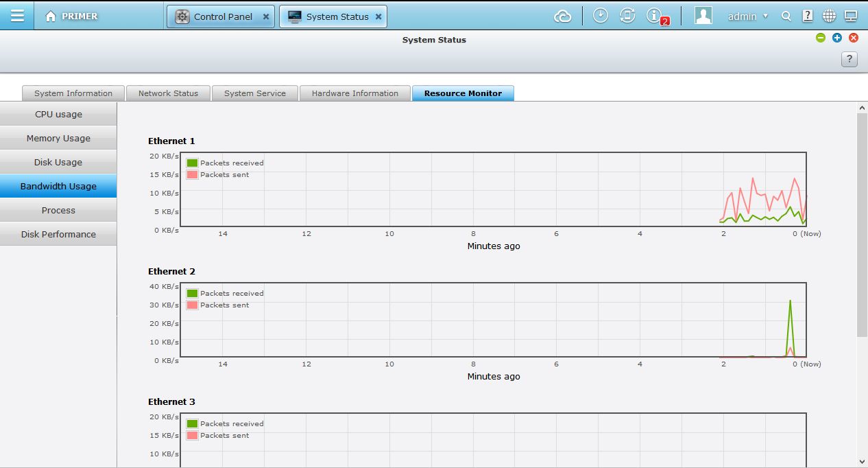Viewport: 868px width, 468px height.
Task: Open CPU usage section
Action: pyautogui.click(x=58, y=115)
